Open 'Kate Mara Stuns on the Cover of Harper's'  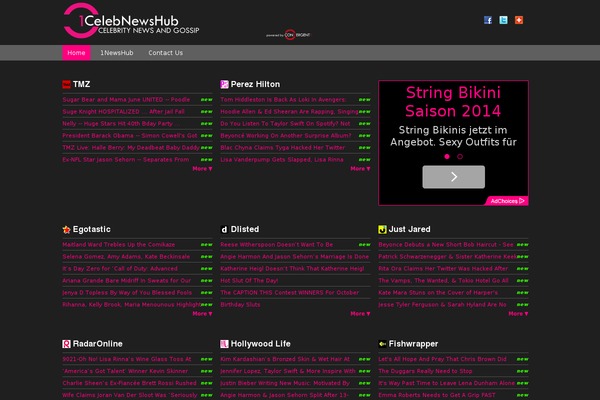[438, 292]
